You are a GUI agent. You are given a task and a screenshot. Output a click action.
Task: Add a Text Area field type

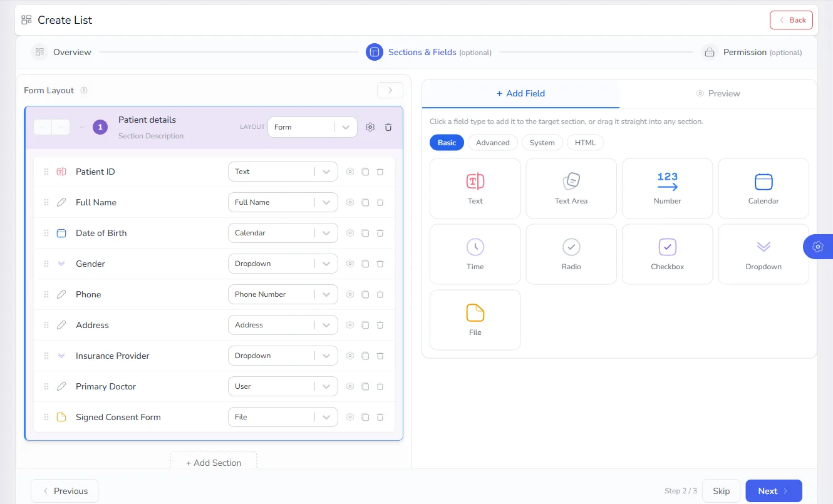point(571,188)
